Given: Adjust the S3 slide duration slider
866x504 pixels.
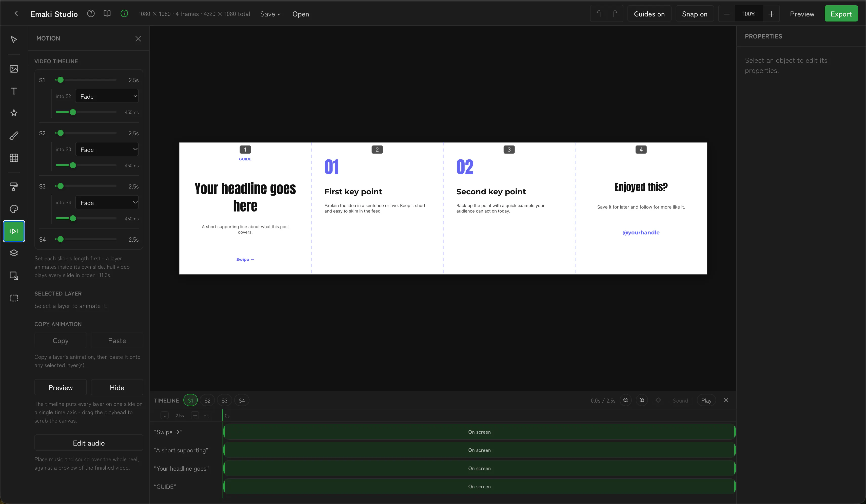Looking at the screenshot, I should point(86,186).
